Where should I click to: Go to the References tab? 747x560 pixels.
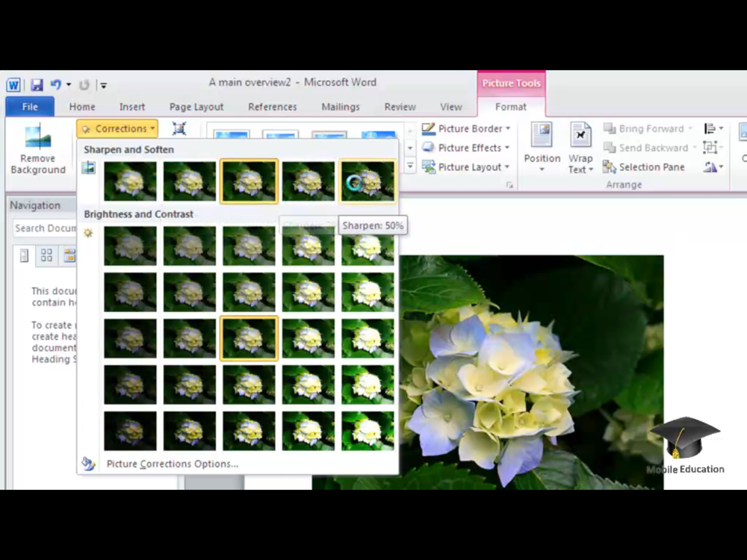click(273, 107)
